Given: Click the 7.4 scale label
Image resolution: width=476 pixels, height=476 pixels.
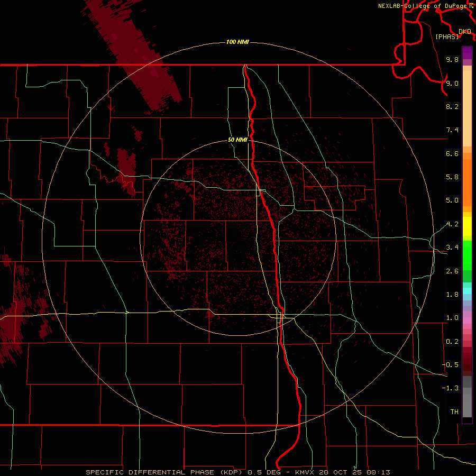Looking at the screenshot, I should [x=452, y=130].
